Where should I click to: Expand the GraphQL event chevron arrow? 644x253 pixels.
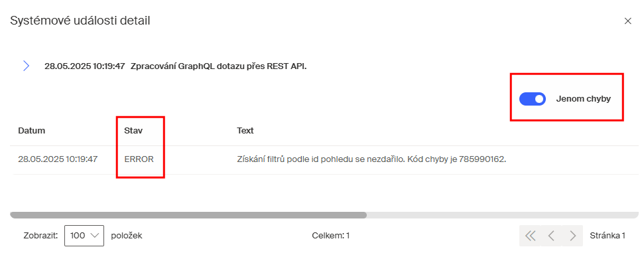26,66
